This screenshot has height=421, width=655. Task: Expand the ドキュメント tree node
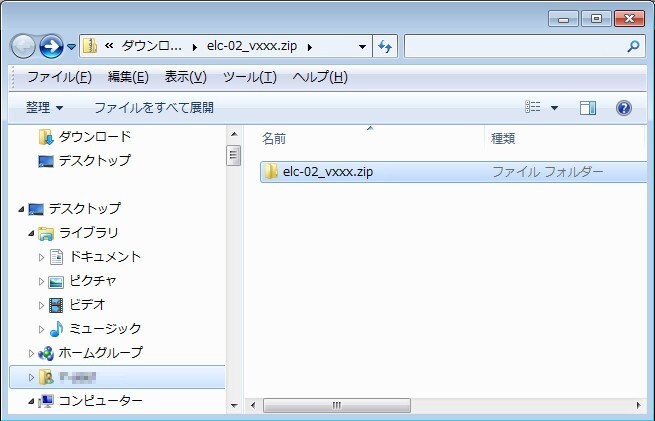click(x=42, y=257)
